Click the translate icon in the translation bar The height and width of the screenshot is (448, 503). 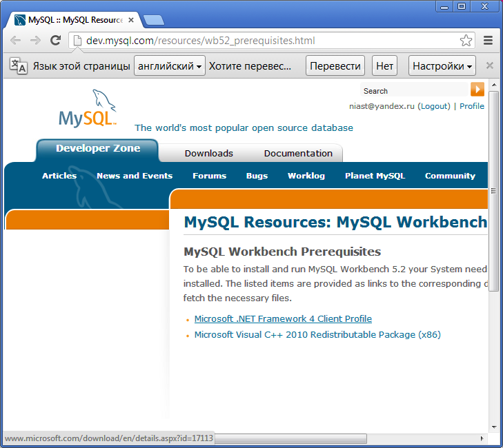pos(19,65)
